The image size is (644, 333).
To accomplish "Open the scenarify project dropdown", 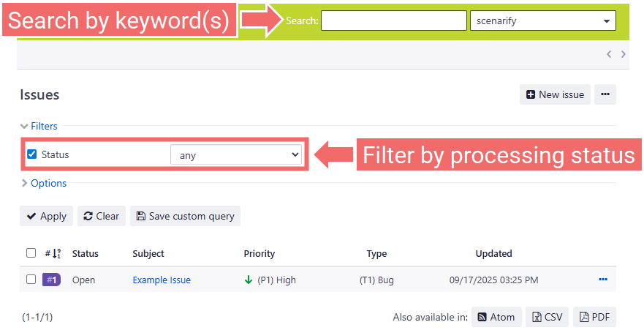I will pyautogui.click(x=542, y=20).
